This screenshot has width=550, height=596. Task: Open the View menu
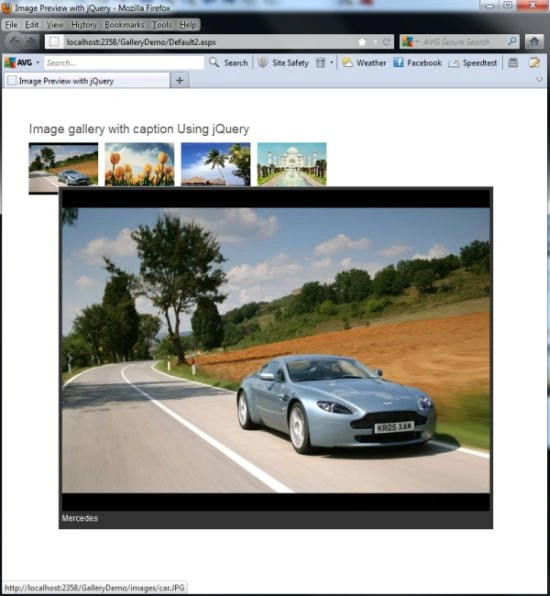(x=55, y=25)
